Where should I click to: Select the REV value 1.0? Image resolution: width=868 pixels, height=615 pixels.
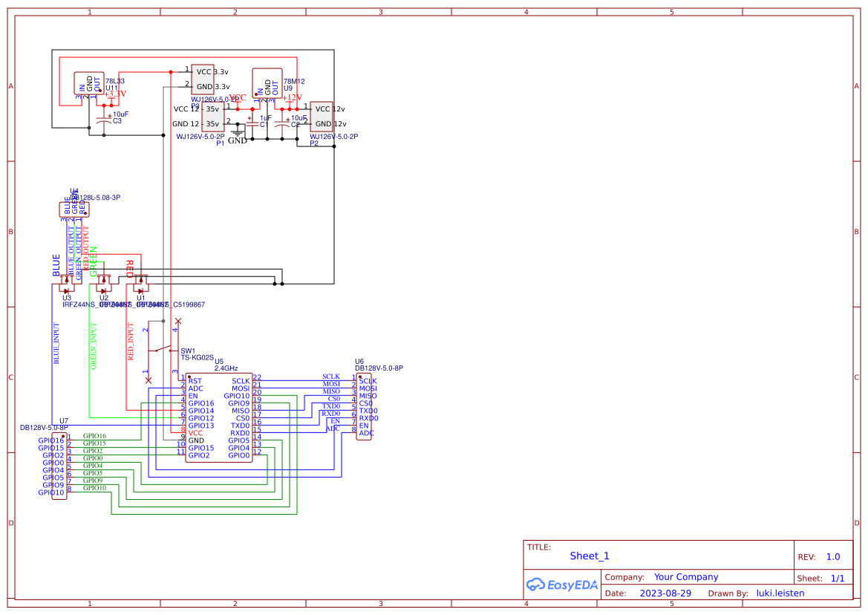[833, 557]
